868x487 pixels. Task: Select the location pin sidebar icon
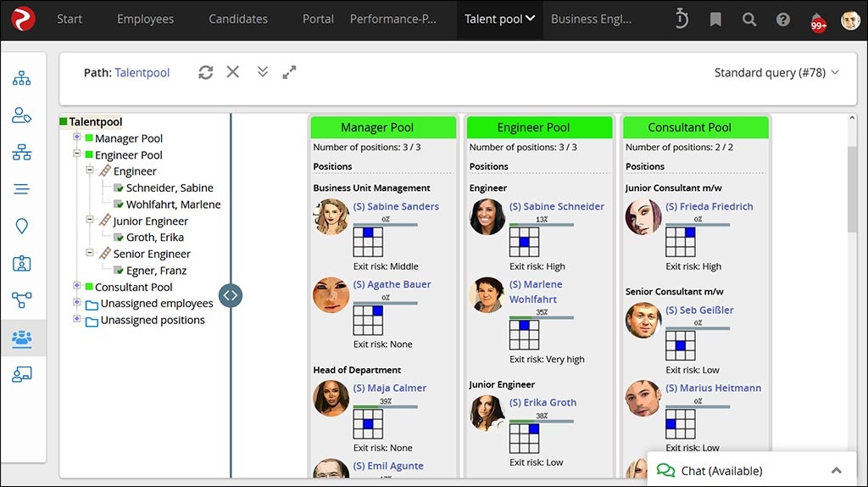pyautogui.click(x=22, y=226)
